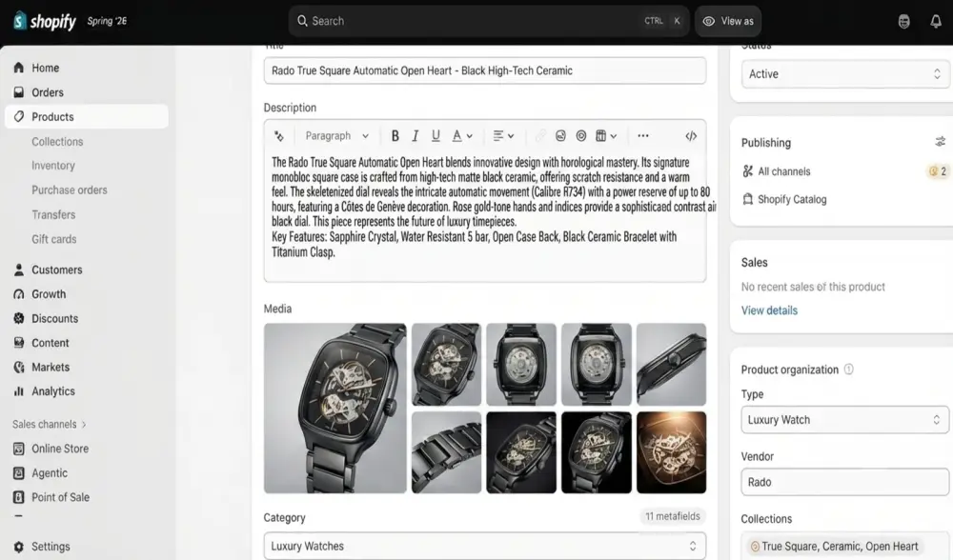953x560 pixels.
Task: Open the Luxury Watch type dropdown
Action: coord(844,420)
